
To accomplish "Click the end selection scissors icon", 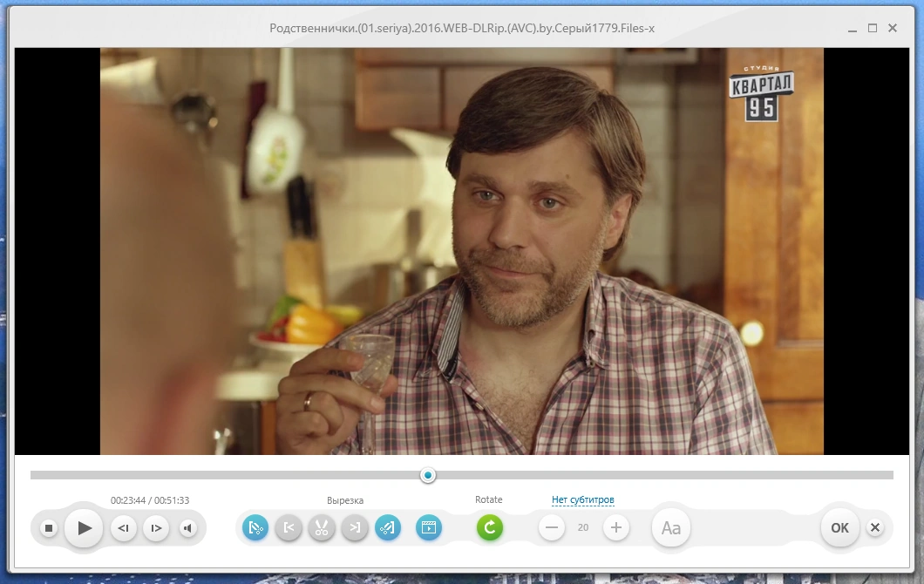I will pyautogui.click(x=388, y=527).
